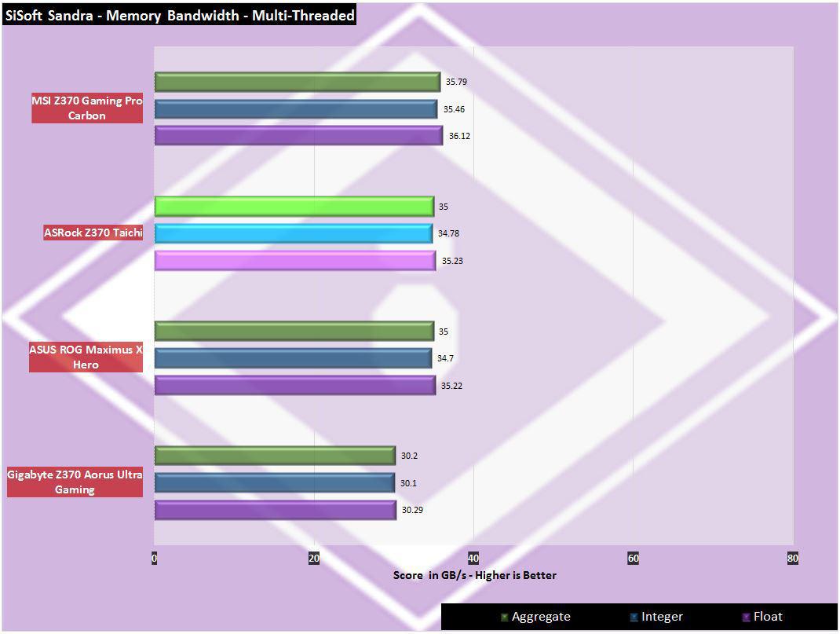The height and width of the screenshot is (634, 840).
Task: Click the Aggregate legend text
Action: pos(541,617)
